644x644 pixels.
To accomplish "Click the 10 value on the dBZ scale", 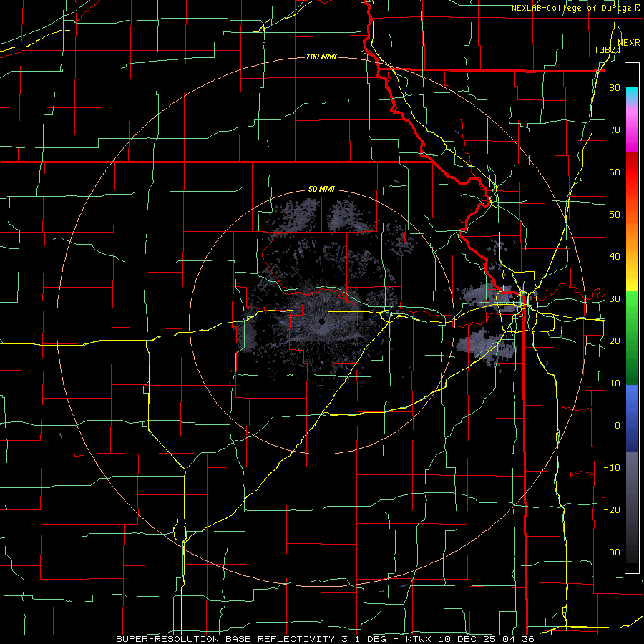I will (x=615, y=384).
